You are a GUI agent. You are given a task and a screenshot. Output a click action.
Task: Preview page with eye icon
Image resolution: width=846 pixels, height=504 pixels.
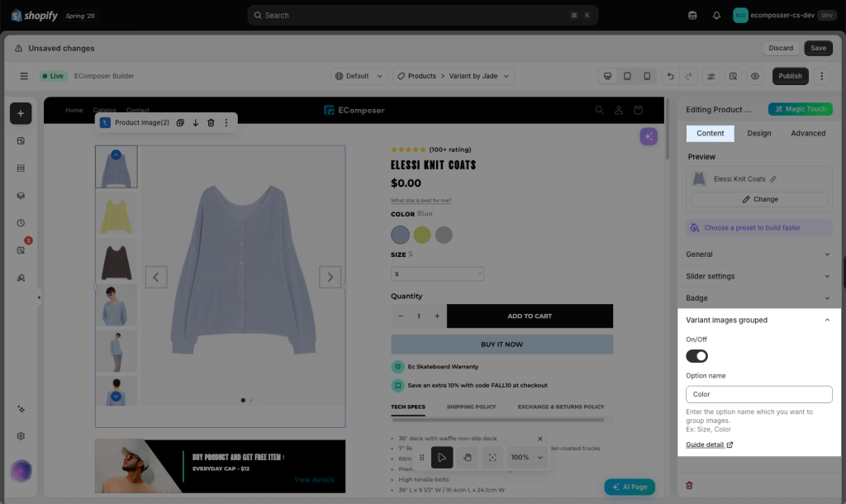pos(755,76)
